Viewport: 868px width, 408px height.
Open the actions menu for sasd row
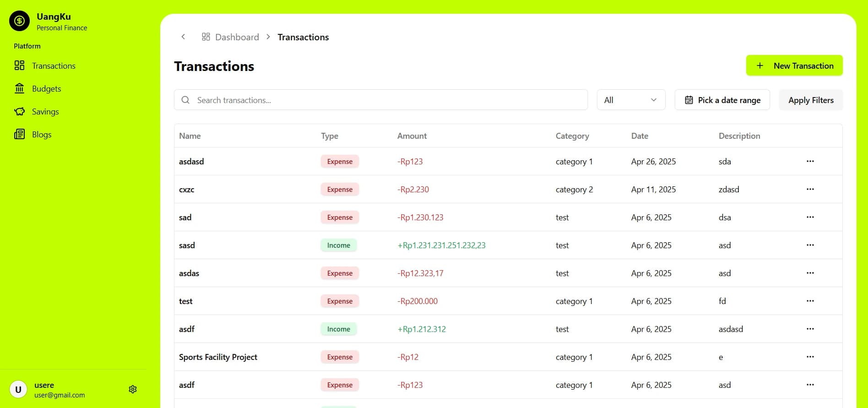(810, 245)
